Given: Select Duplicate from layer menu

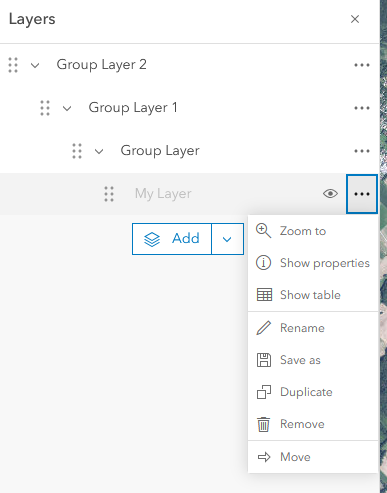Looking at the screenshot, I should tap(313, 392).
